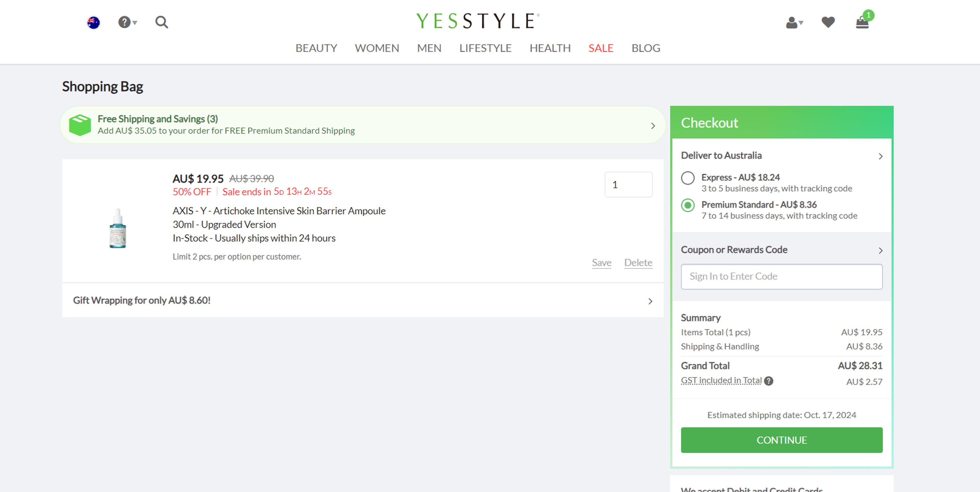Image resolution: width=980 pixels, height=492 pixels.
Task: Open the shopping bag icon
Action: click(862, 22)
